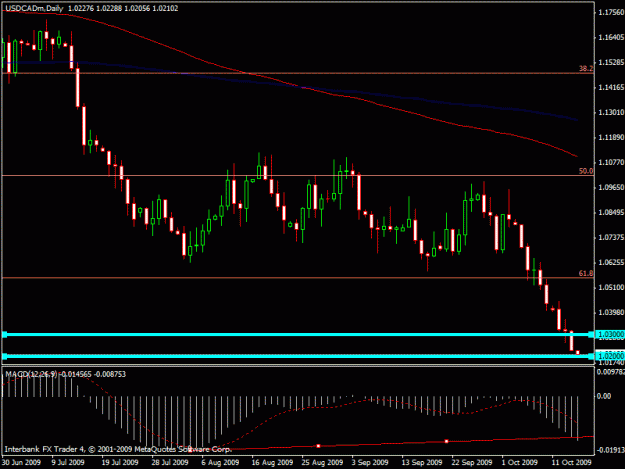This screenshot has width=625, height=469.
Task: Click the 1.13010 price axis label
Action: click(611, 112)
